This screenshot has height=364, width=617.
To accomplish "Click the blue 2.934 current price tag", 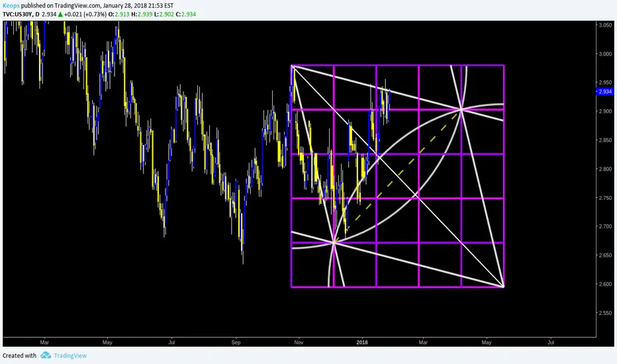I will 605,91.
